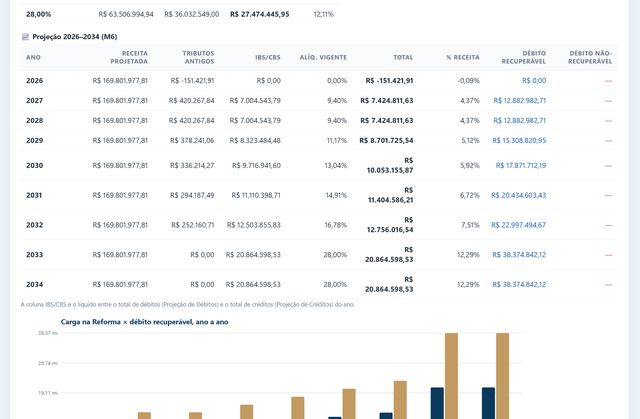640x419 pixels.
Task: Click the IBS/CBS column footnote text
Action: 188,304
